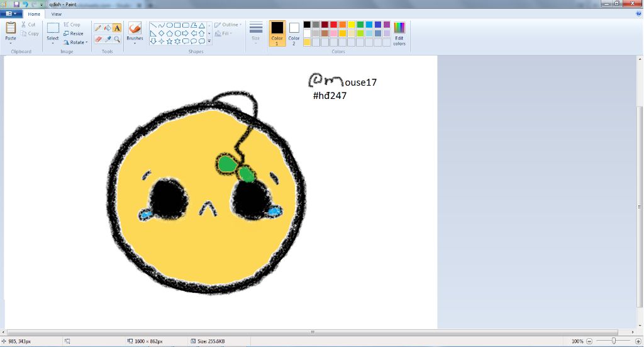This screenshot has height=347, width=644.
Task: Click the Resize button
Action: point(74,33)
